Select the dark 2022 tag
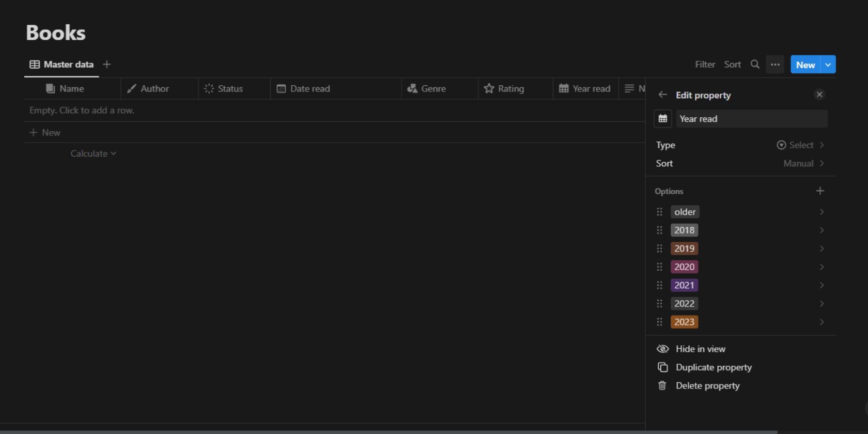 click(x=685, y=304)
